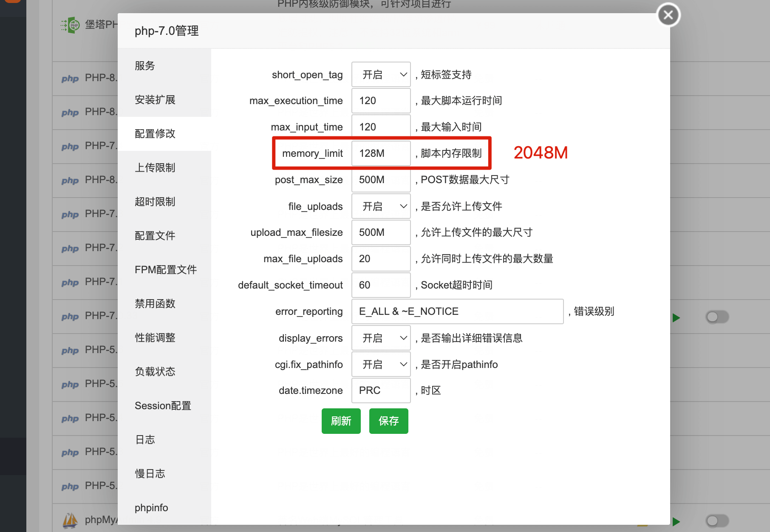Click the '最大输入时间' description text
The height and width of the screenshot is (532, 770).
point(451,127)
